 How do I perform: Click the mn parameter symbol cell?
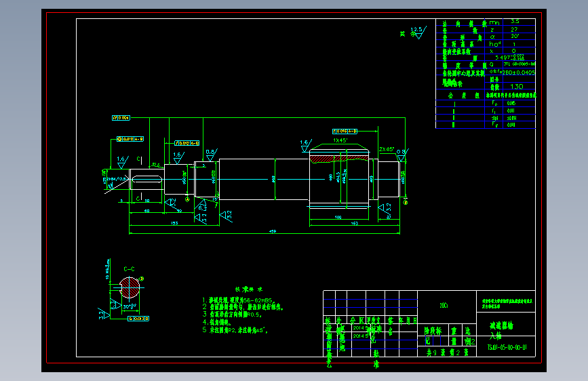pos(494,22)
